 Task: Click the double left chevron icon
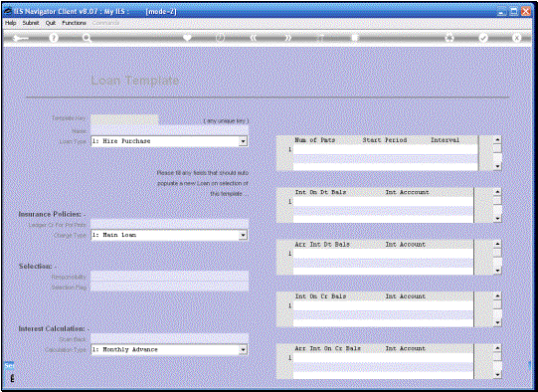[254, 38]
